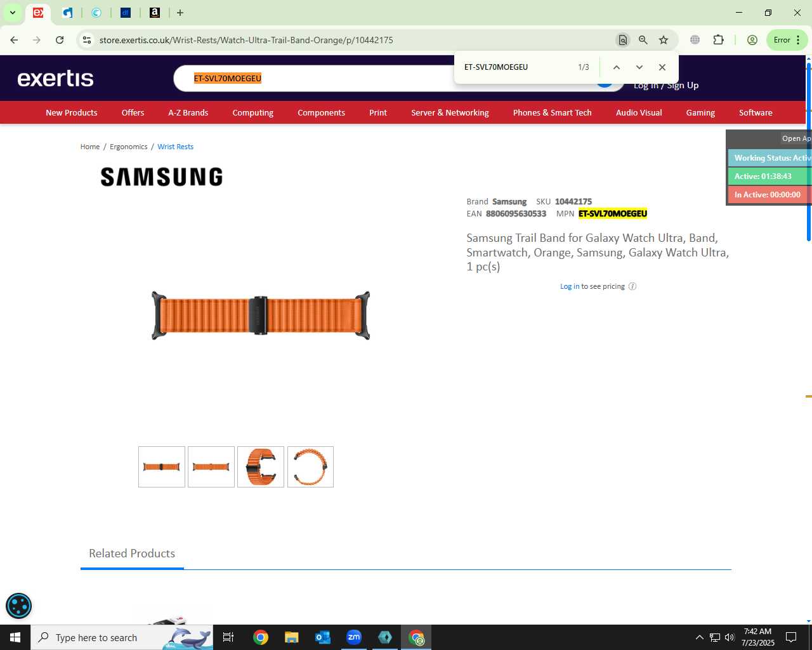This screenshot has width=812, height=650.
Task: View site information icon in address bar
Action: [x=87, y=40]
